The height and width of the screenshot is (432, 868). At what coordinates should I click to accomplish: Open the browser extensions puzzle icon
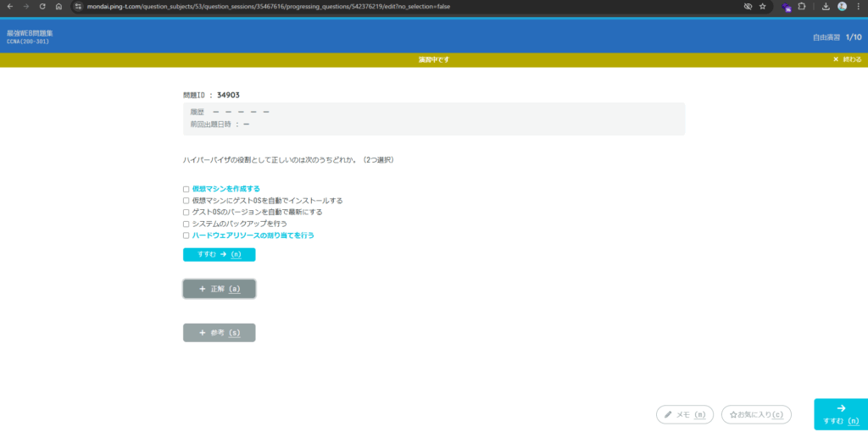[801, 6]
